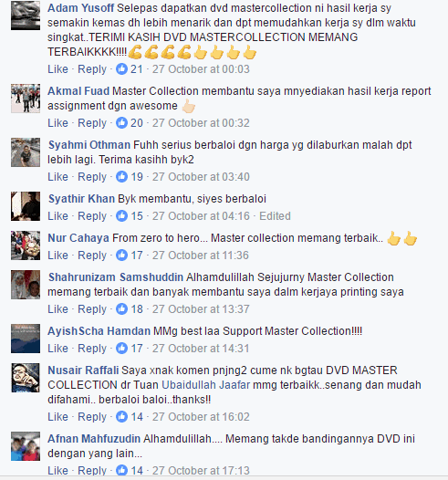Click thumbs-up reaction icon on Syahmi Othman's comment

pyautogui.click(x=121, y=177)
